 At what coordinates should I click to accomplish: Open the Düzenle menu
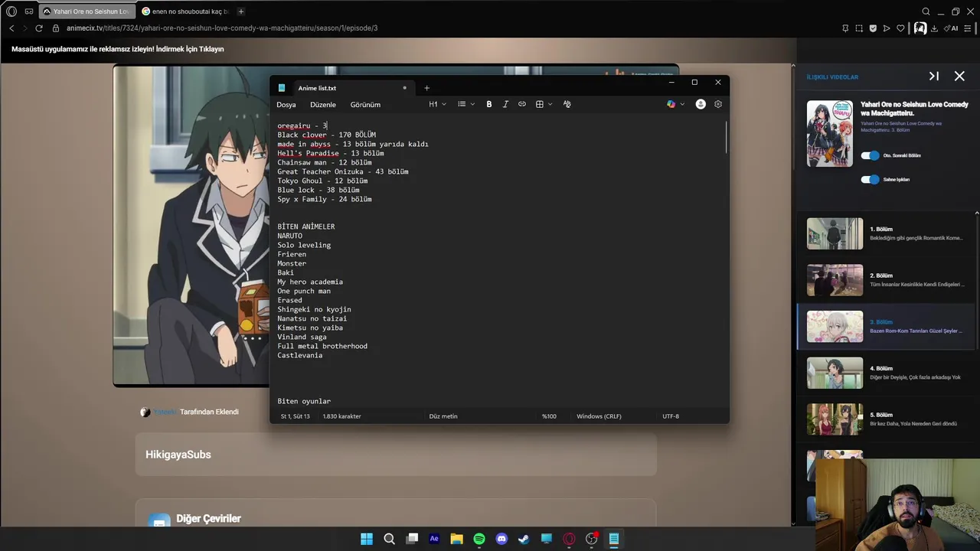(x=323, y=104)
